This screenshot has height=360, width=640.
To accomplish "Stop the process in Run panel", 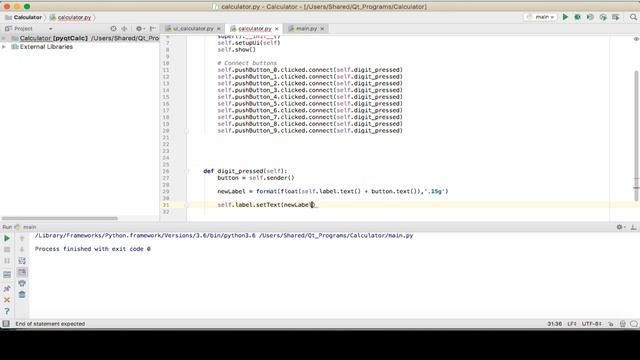I will 7,249.
